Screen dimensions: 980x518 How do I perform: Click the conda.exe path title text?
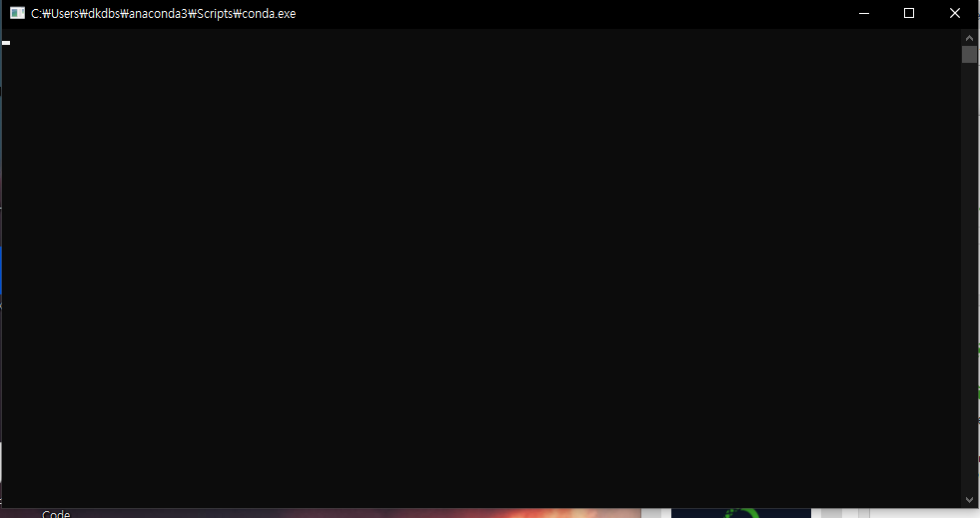coord(163,13)
